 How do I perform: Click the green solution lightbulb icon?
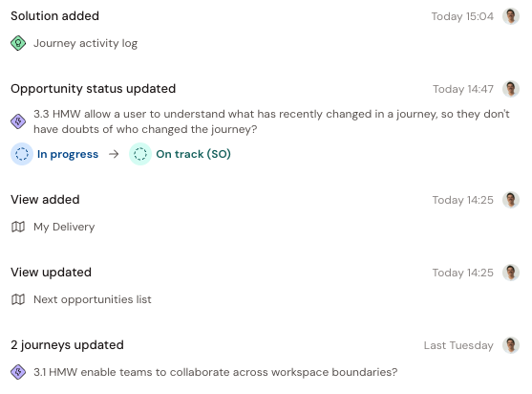(x=18, y=43)
